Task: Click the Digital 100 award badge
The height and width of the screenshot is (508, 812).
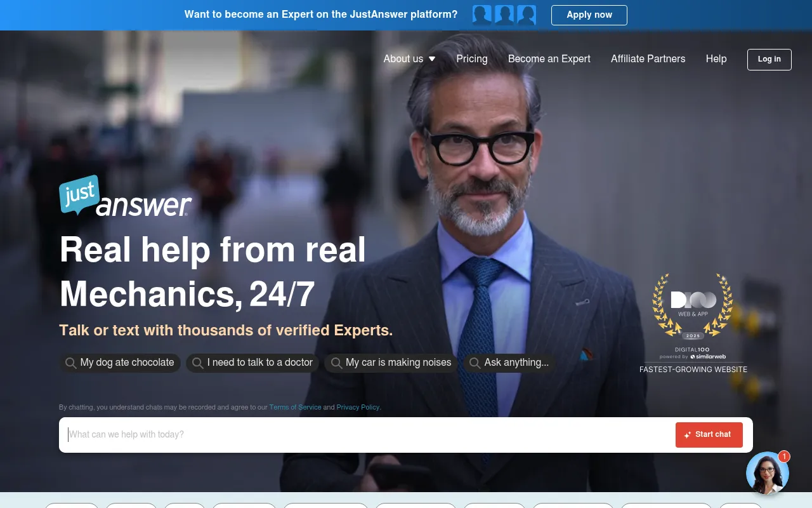Action: point(693,324)
